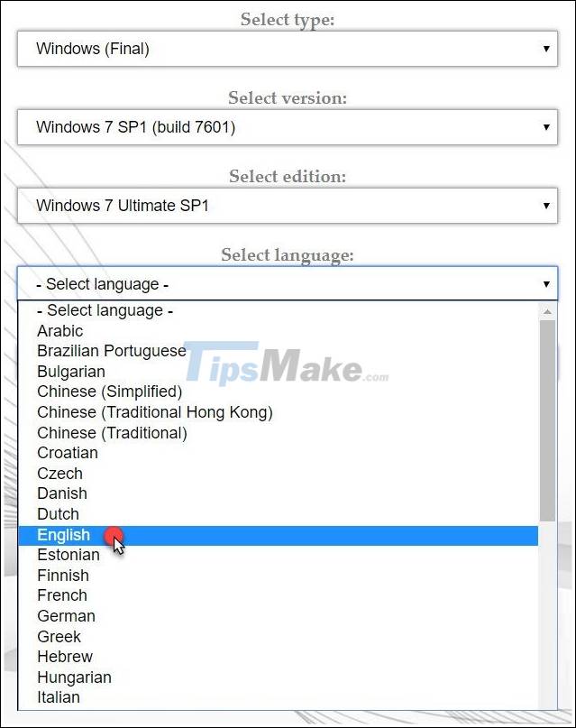Choose Dutch from the list
This screenshot has height=728, width=576.
[279, 514]
